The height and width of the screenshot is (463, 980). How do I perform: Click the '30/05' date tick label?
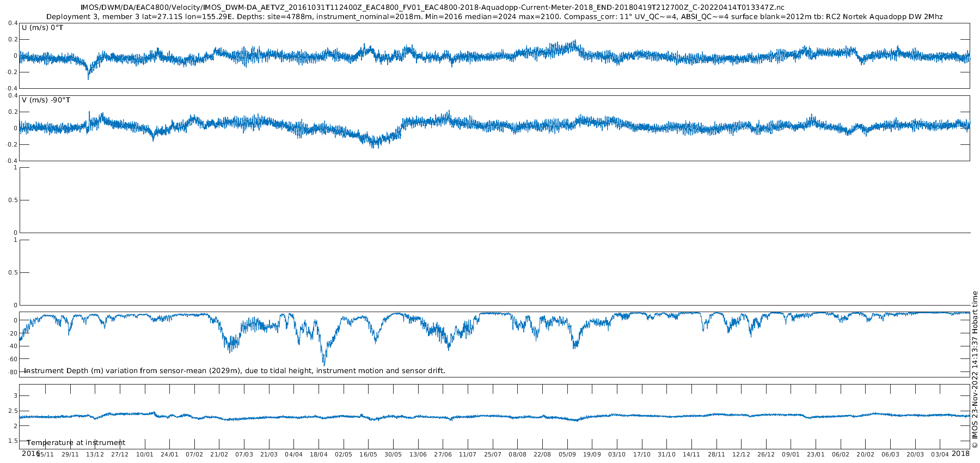393,454
